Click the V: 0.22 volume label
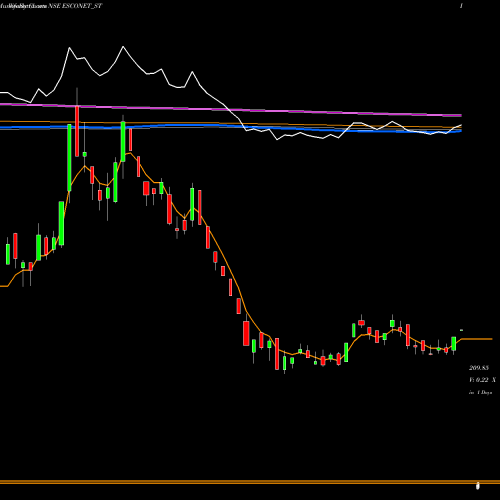Viewport: 500px width, 500px height. (482, 380)
